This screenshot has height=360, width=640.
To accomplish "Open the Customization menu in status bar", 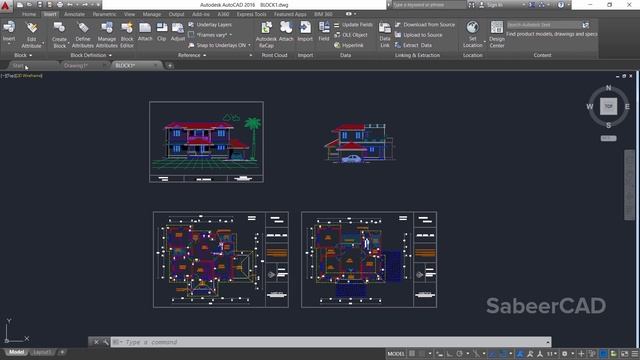I will click(x=635, y=353).
